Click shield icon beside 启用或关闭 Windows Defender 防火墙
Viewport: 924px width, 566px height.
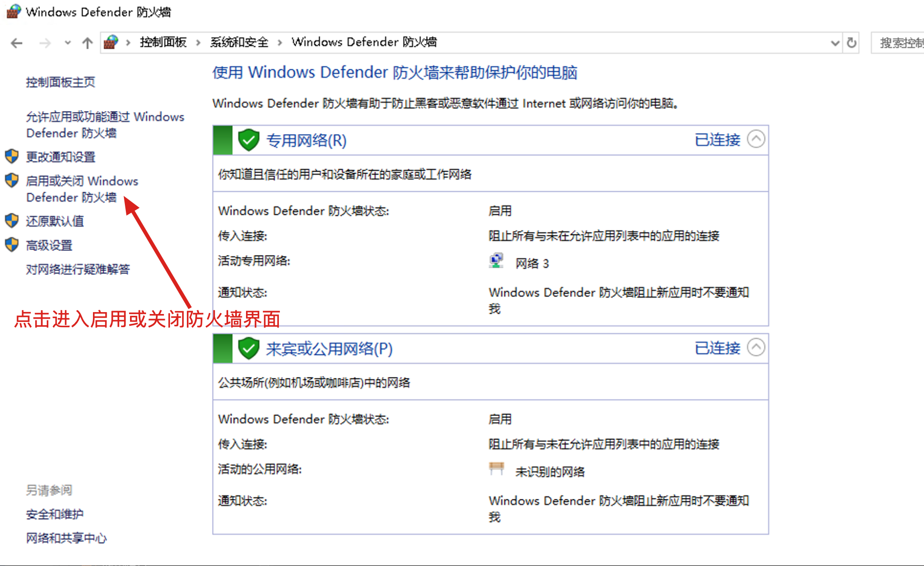[12, 180]
